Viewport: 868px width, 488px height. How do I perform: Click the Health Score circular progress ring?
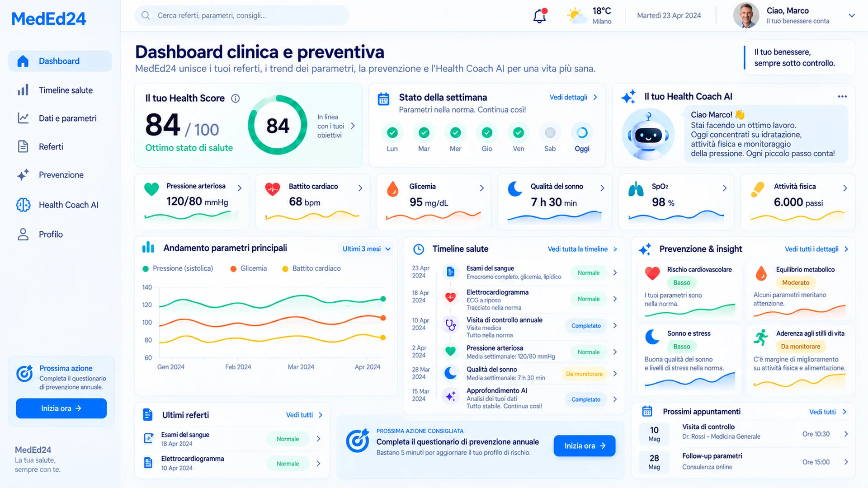[278, 125]
